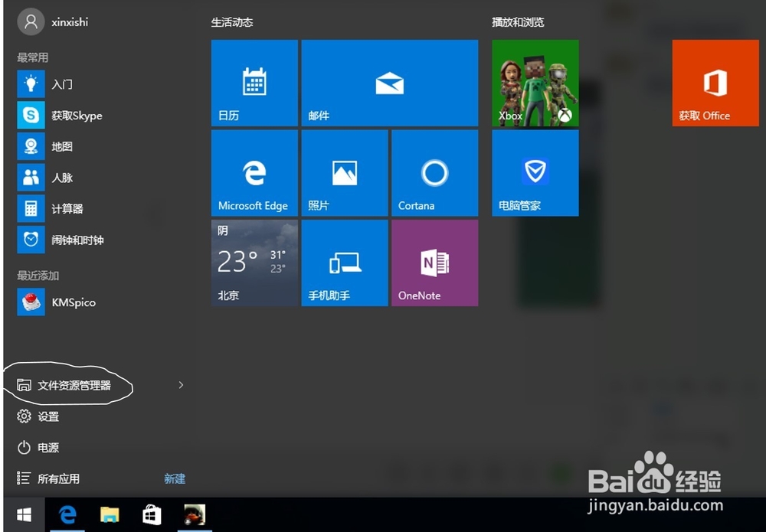
Task: Click 所有应用 to show all apps
Action: click(60, 478)
